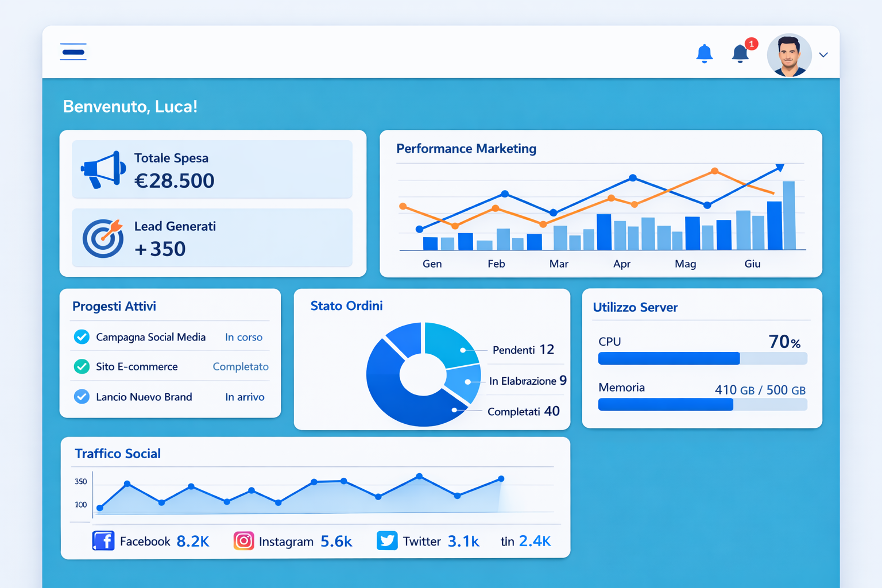The width and height of the screenshot is (882, 588).
Task: Click the "Progesti Attivi" heading
Action: click(114, 307)
